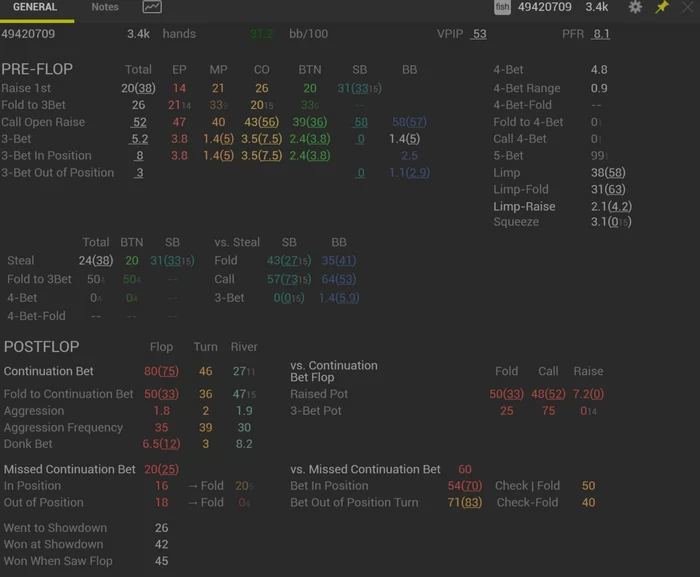The image size is (700, 577).
Task: Click the fish player type badge
Action: coord(502,7)
